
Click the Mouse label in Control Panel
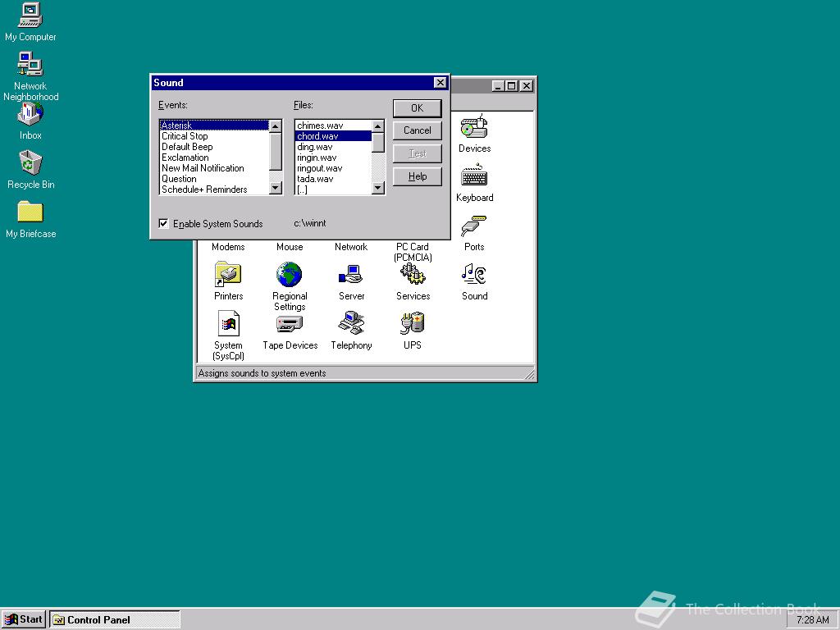click(x=290, y=247)
